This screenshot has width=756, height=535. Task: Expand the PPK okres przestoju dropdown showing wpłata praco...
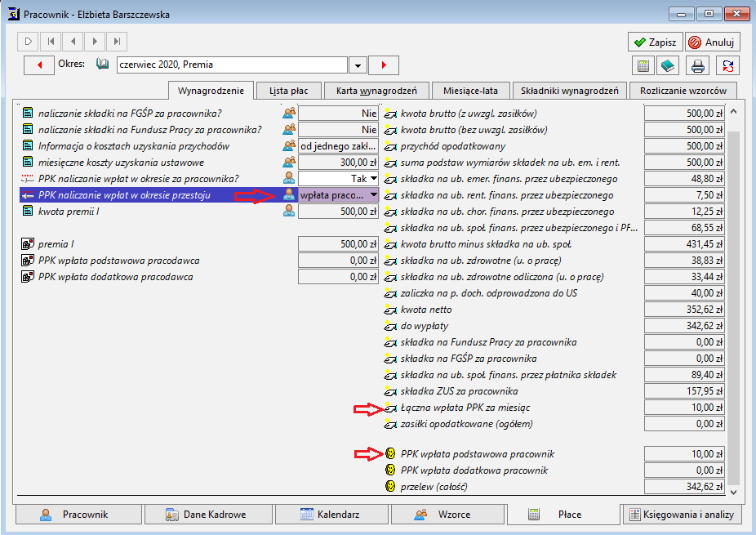374,195
